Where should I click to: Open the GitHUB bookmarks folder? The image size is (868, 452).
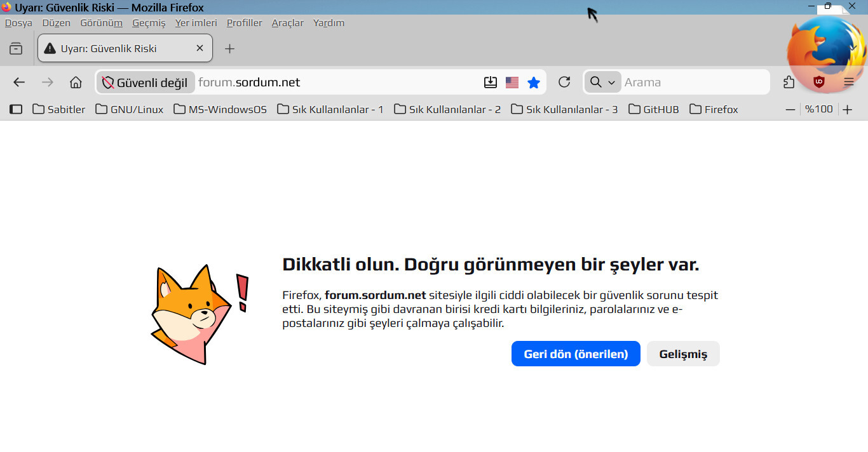point(654,109)
